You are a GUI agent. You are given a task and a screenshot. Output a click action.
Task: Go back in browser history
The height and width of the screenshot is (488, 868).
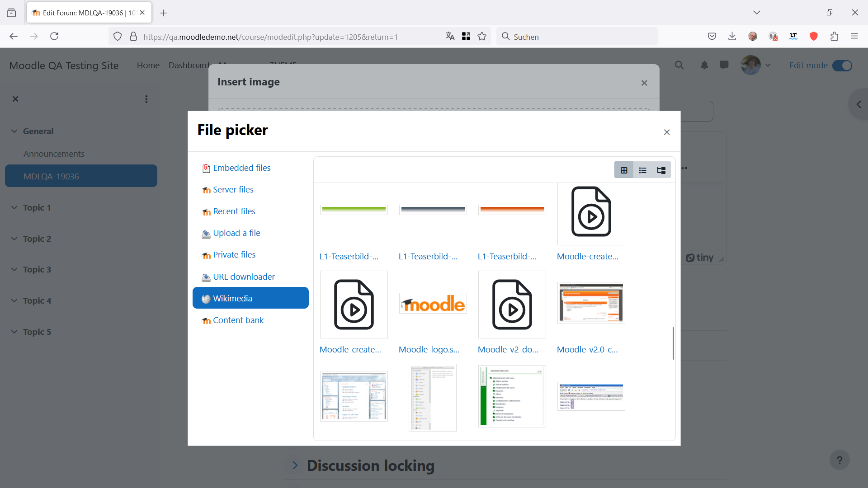coord(14,37)
